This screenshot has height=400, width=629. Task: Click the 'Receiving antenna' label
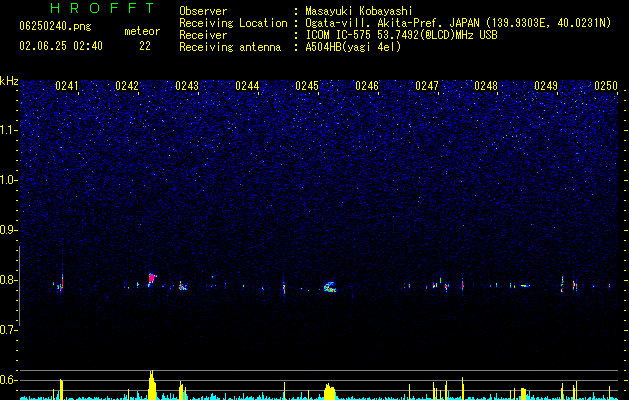230,47
